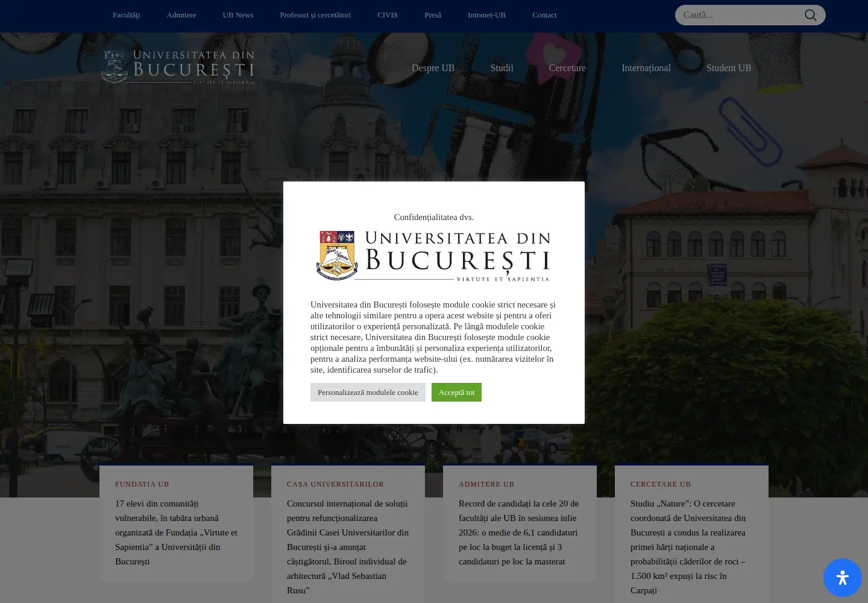Open the Fundatia UB category label
868x603 pixels.
142,484
